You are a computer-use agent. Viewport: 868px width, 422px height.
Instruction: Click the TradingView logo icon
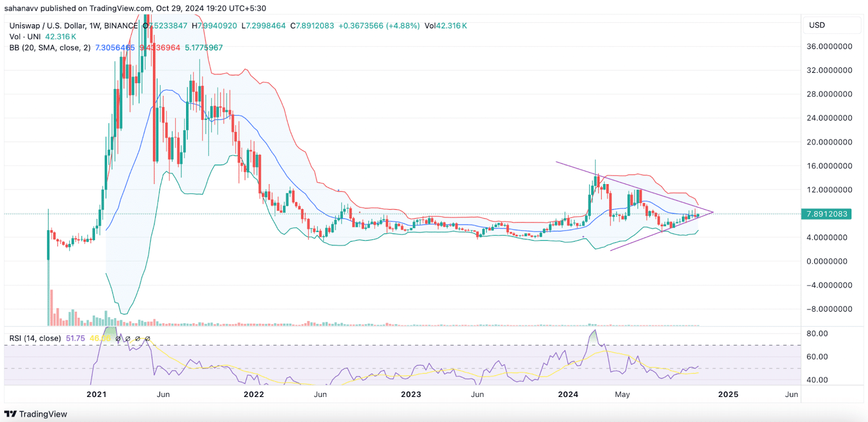pos(10,414)
